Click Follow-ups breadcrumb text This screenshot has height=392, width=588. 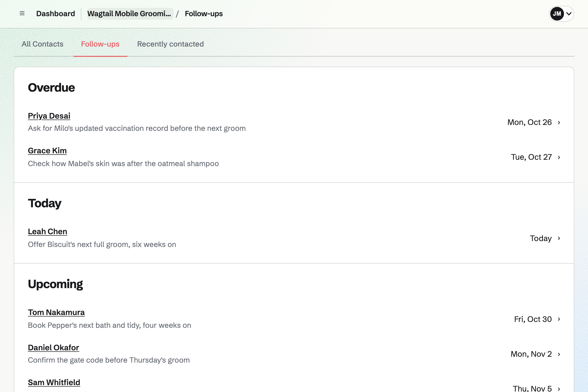point(204,13)
